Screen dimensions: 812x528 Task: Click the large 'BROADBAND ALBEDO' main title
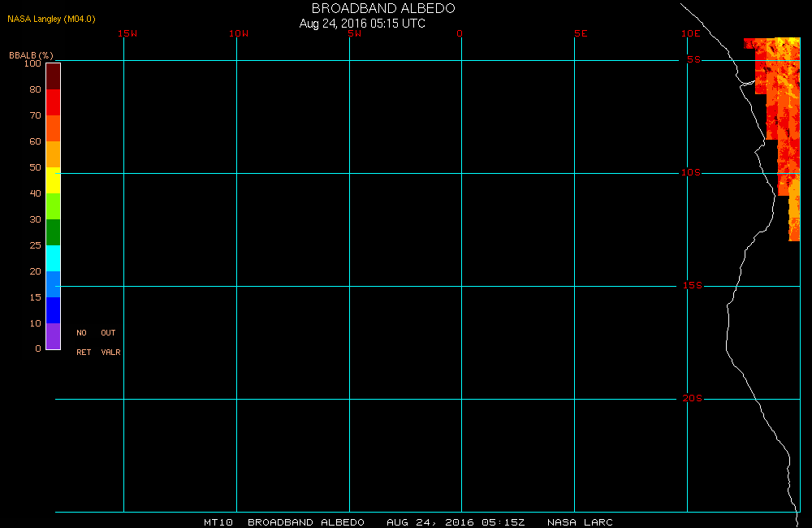coord(383,8)
